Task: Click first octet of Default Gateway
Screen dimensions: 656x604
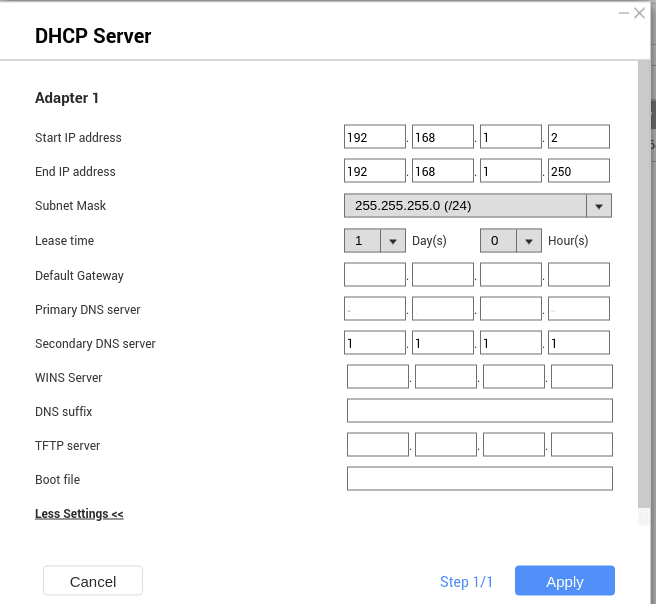Action: tap(374, 274)
